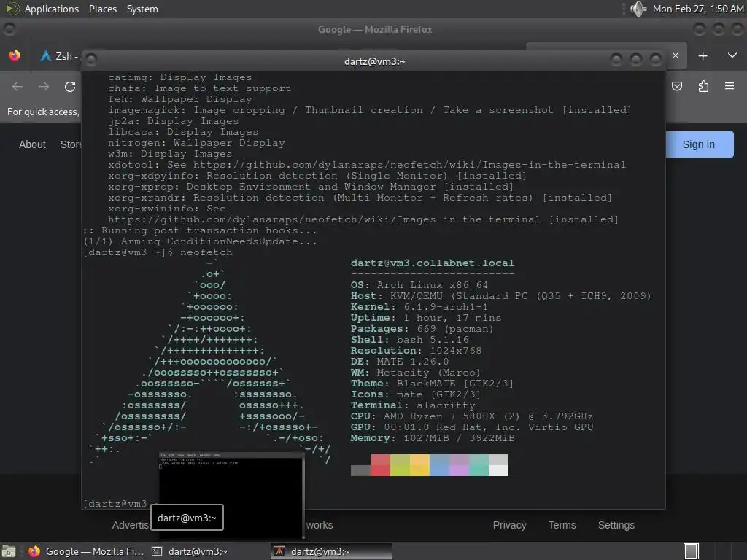The width and height of the screenshot is (747, 560).
Task: Click the 'Terminal: alacritty' line
Action: (x=413, y=405)
